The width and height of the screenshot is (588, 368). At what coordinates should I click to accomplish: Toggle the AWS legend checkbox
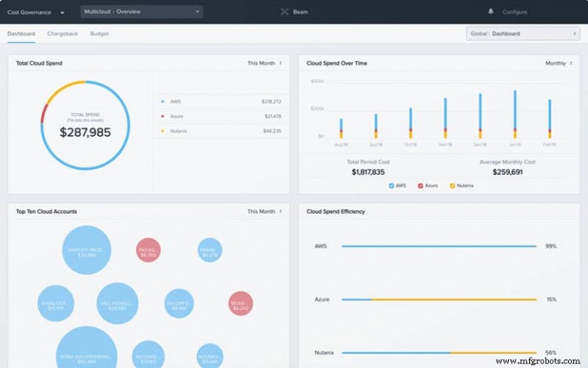coord(391,186)
